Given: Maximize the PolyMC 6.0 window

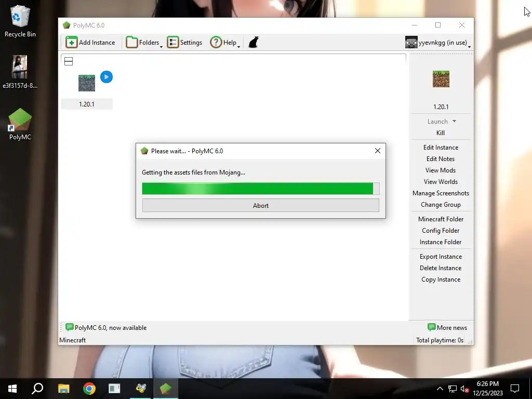Looking at the screenshot, I should click(438, 25).
